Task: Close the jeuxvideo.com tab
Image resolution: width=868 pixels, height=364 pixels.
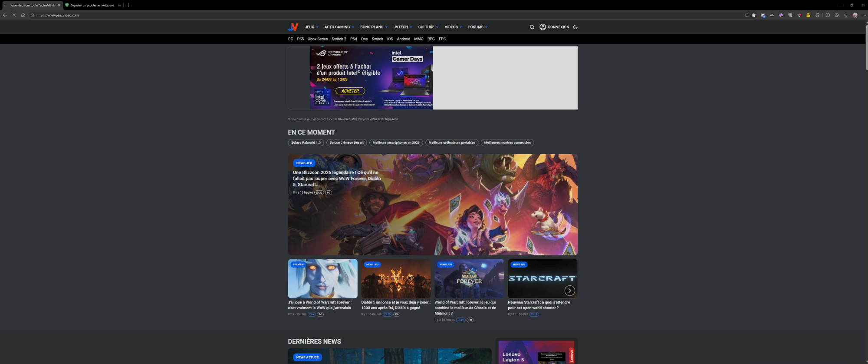Action: click(x=59, y=5)
